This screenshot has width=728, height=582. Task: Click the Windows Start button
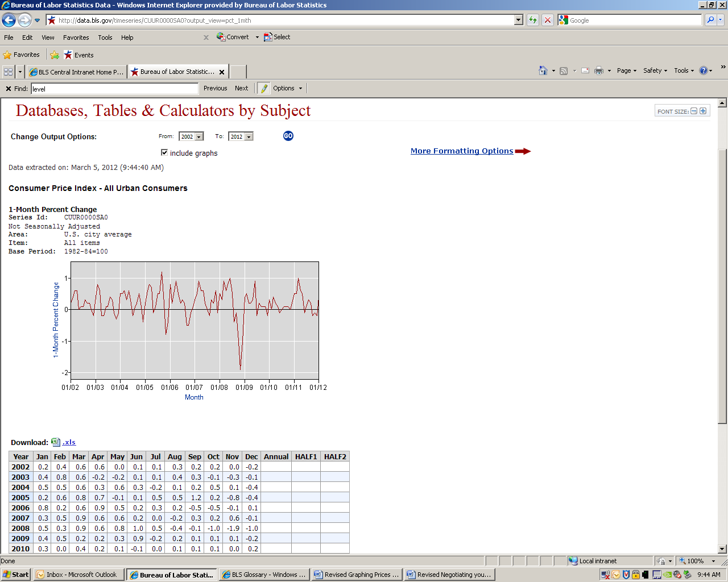point(15,575)
